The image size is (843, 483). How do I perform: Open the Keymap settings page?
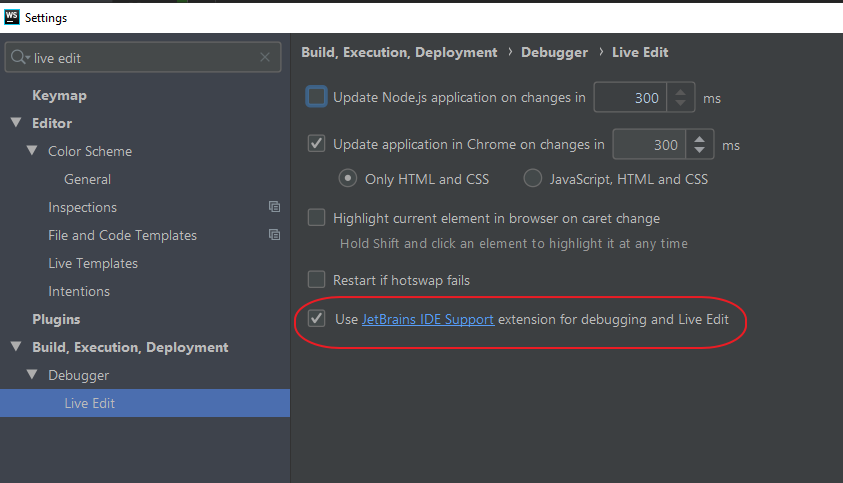(x=59, y=95)
